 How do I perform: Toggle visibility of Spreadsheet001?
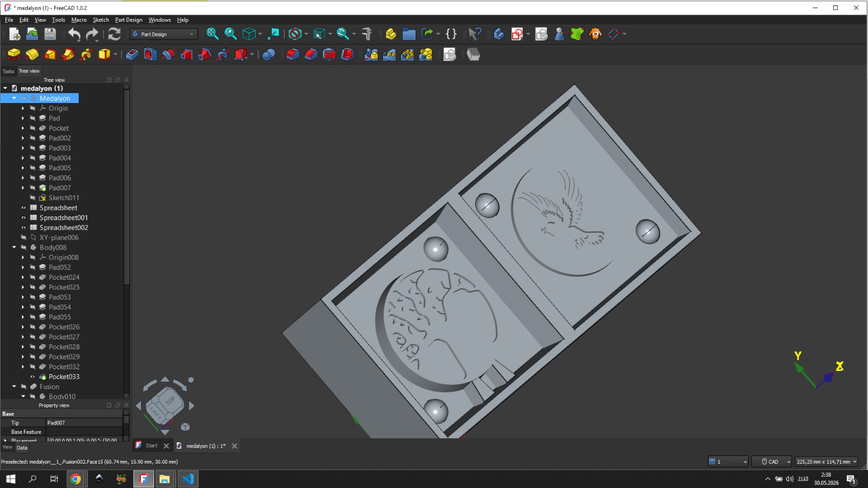tap(23, 217)
